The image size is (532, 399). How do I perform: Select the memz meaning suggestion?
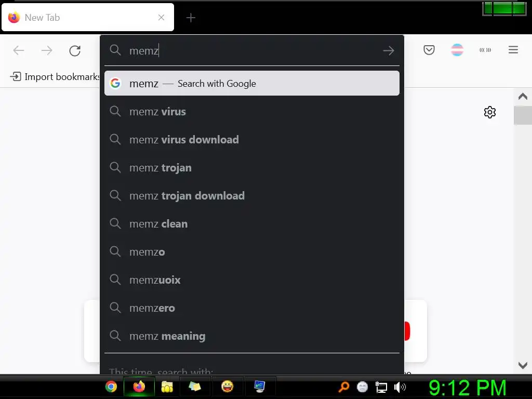click(x=252, y=336)
